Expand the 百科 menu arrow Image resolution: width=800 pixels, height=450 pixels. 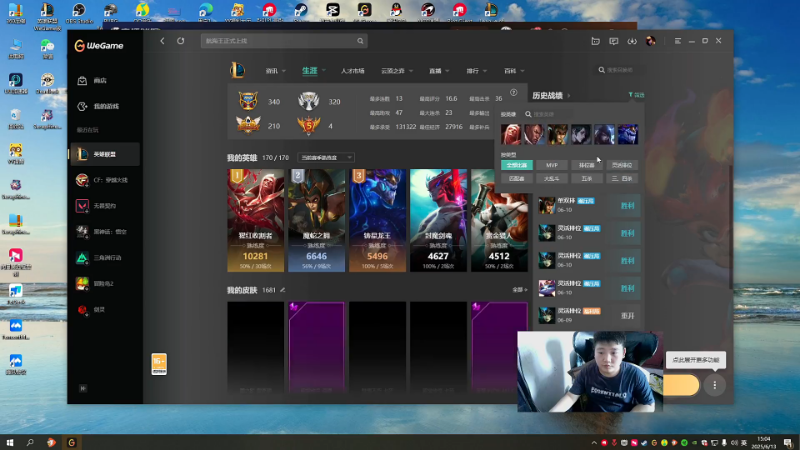(522, 71)
